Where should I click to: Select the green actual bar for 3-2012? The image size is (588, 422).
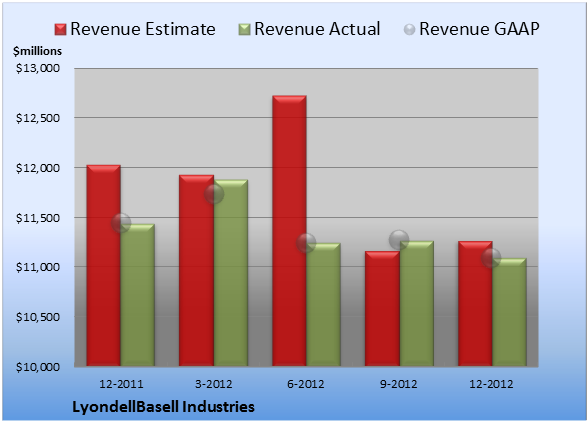coord(231,273)
